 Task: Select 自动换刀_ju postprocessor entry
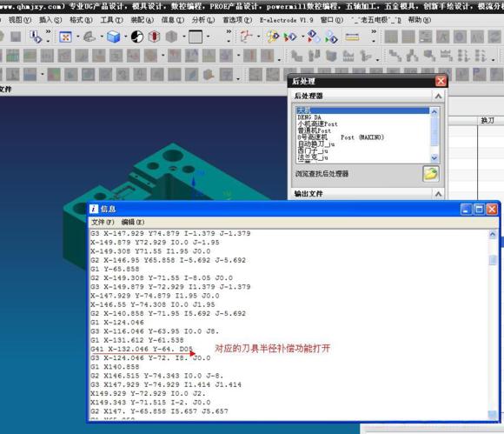click(316, 144)
